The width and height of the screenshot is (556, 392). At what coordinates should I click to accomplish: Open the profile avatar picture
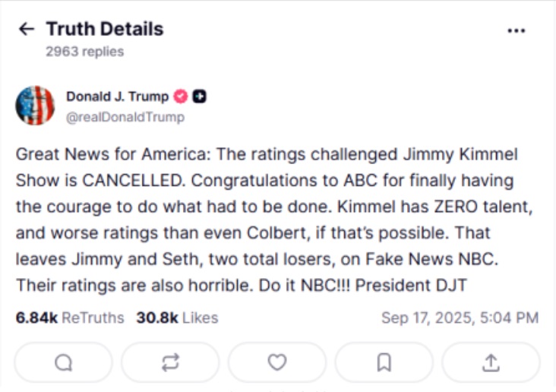pos(35,106)
